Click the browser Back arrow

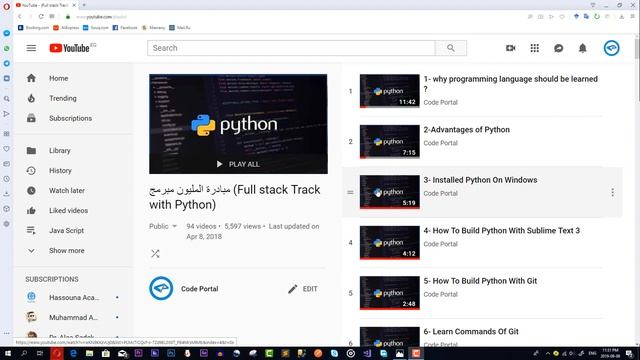click(x=20, y=17)
